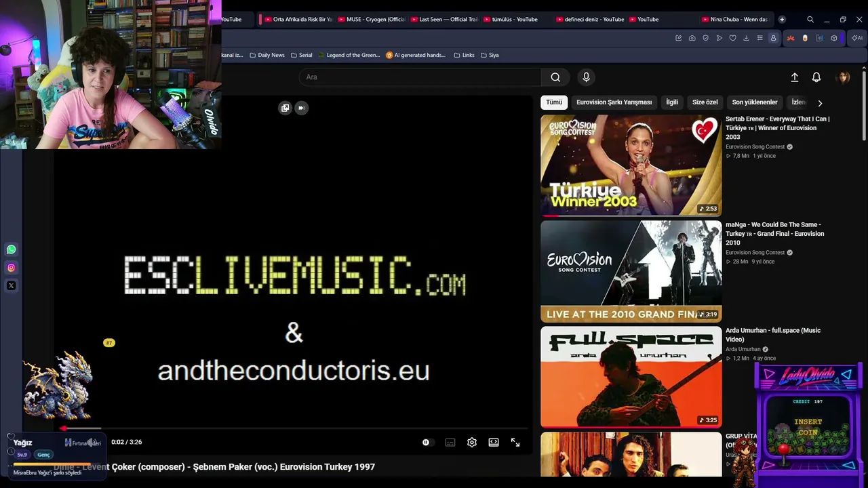Switch to the 'MUSE - Cryogen' tab
The width and height of the screenshot is (868, 488).
point(372,19)
